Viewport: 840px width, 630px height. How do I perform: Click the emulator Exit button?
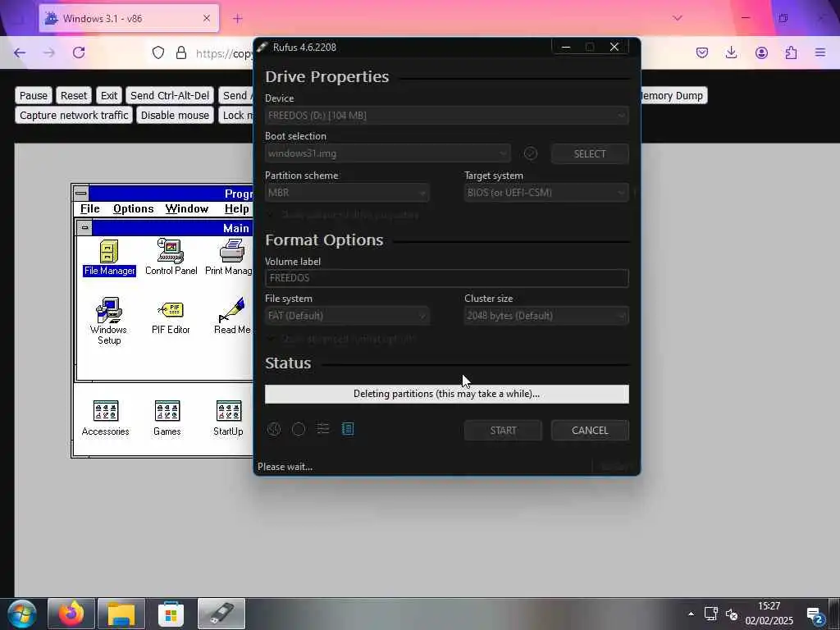pos(109,95)
